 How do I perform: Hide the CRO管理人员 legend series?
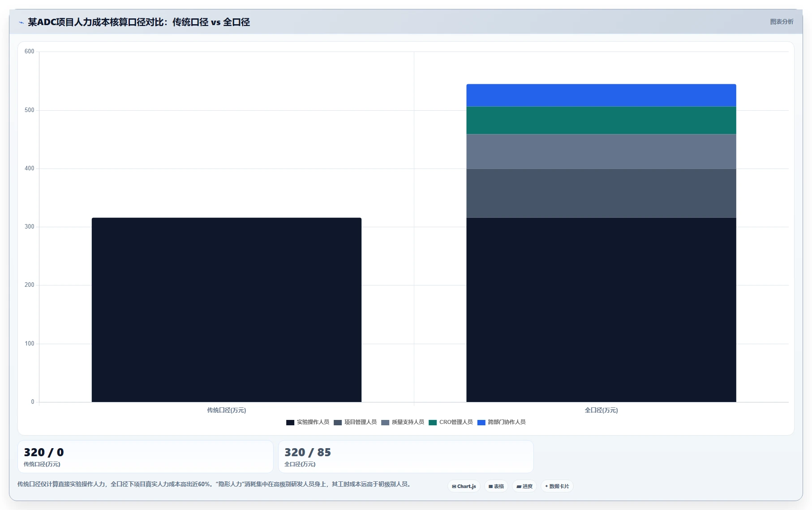coord(451,422)
